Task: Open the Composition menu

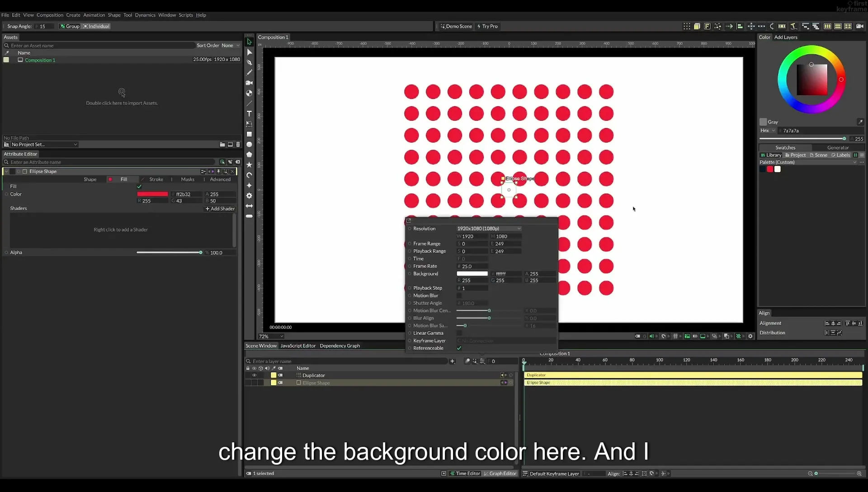Action: [x=50, y=15]
